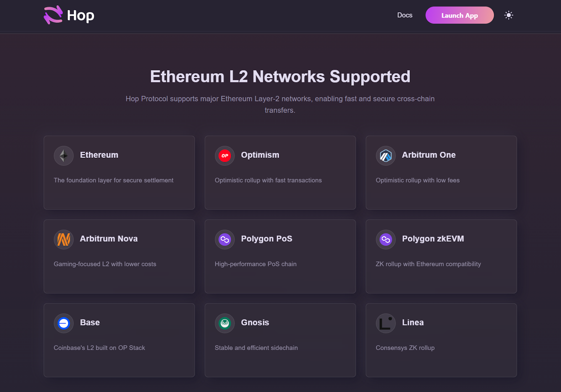Click the Arbitrum Nova gaming card

click(119, 256)
